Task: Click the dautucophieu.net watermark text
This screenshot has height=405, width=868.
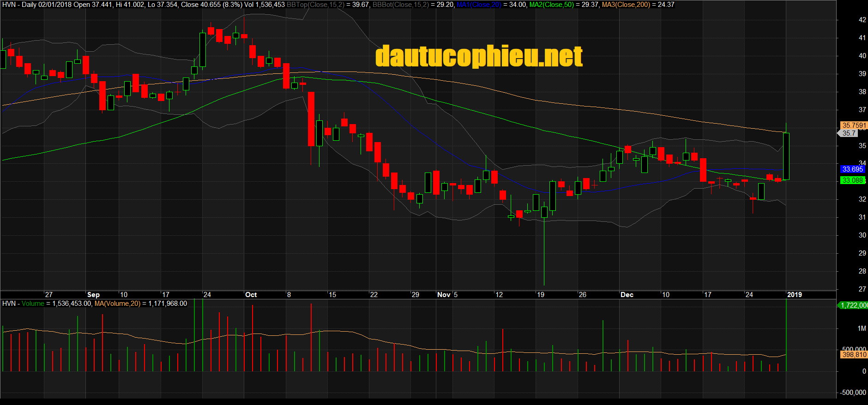Action: [479, 56]
